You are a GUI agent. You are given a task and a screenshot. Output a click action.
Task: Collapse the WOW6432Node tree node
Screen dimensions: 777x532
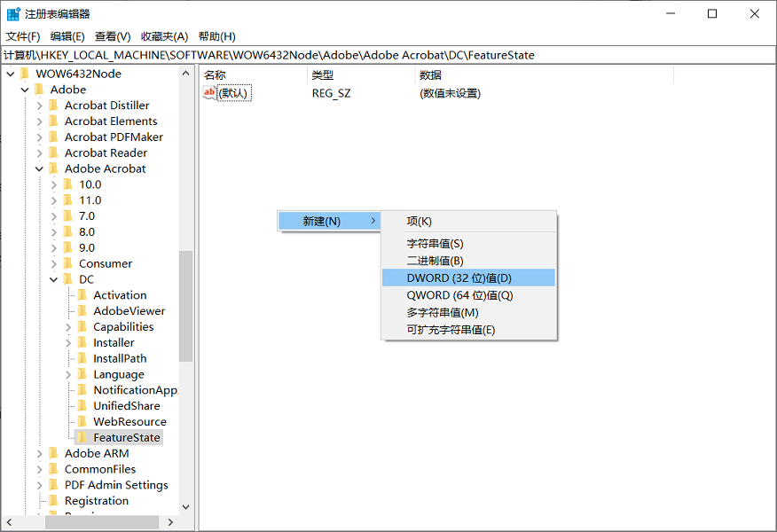pyautogui.click(x=11, y=74)
